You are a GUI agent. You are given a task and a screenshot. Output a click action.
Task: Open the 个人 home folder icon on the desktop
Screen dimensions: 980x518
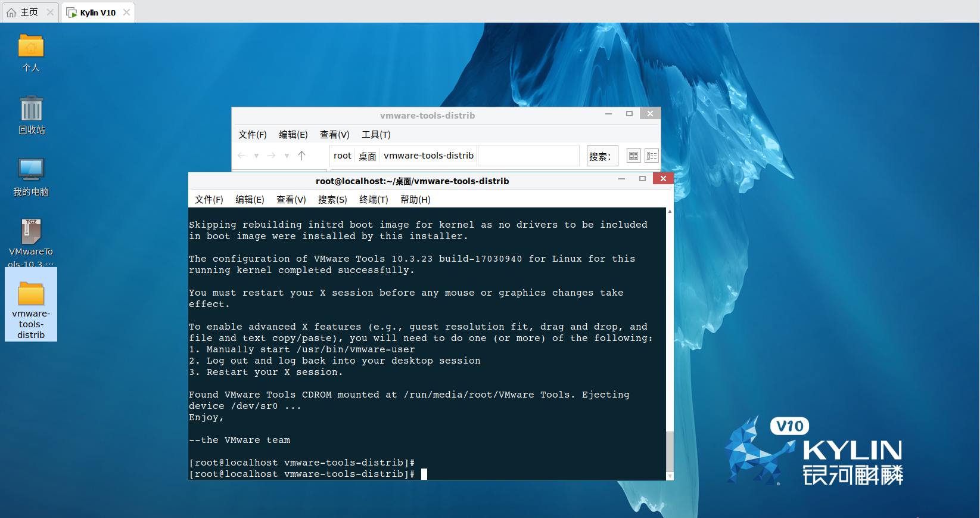pyautogui.click(x=31, y=46)
